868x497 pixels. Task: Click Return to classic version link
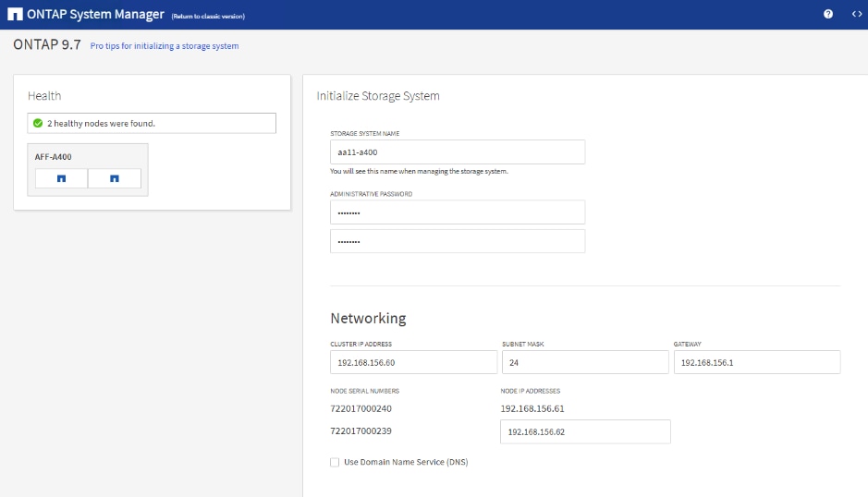(208, 16)
